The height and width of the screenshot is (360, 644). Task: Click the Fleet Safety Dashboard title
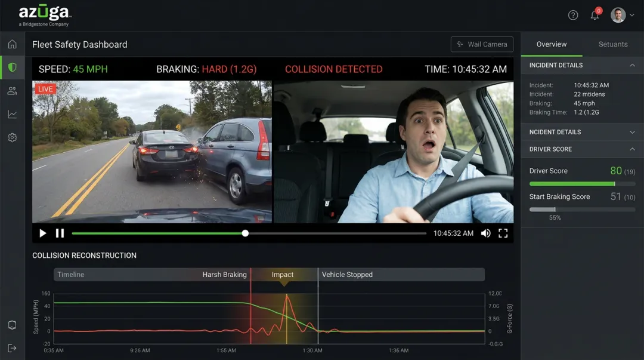point(80,44)
